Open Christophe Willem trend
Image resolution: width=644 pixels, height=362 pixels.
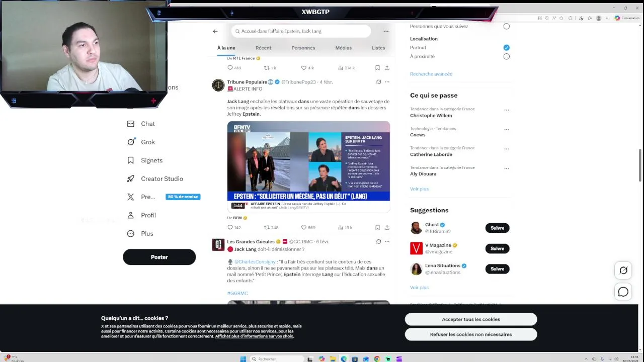click(x=431, y=116)
